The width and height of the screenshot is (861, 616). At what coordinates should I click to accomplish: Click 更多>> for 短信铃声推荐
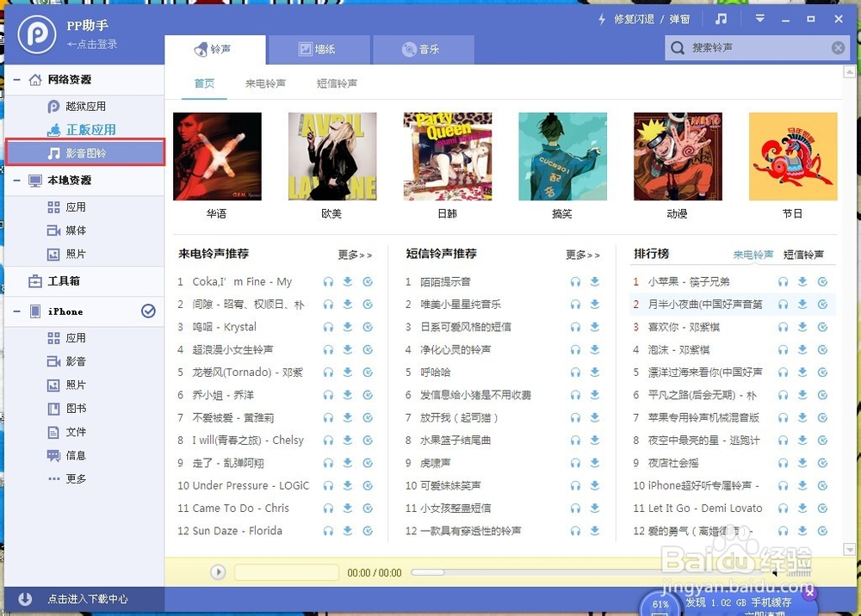tap(583, 255)
